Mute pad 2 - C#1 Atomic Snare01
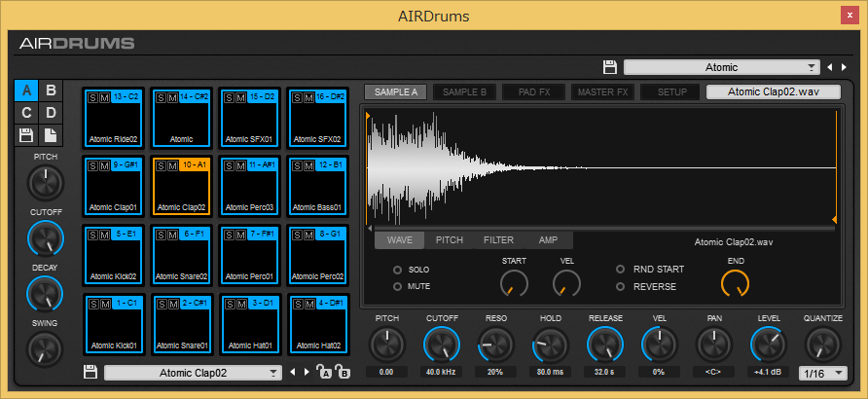Viewport: 868px width, 399px height. coord(172,304)
